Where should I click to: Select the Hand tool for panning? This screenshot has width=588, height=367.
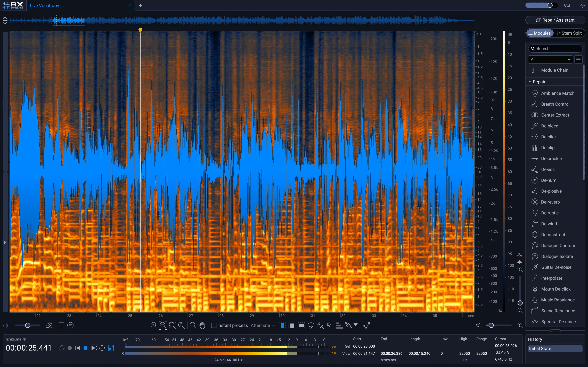tap(202, 325)
